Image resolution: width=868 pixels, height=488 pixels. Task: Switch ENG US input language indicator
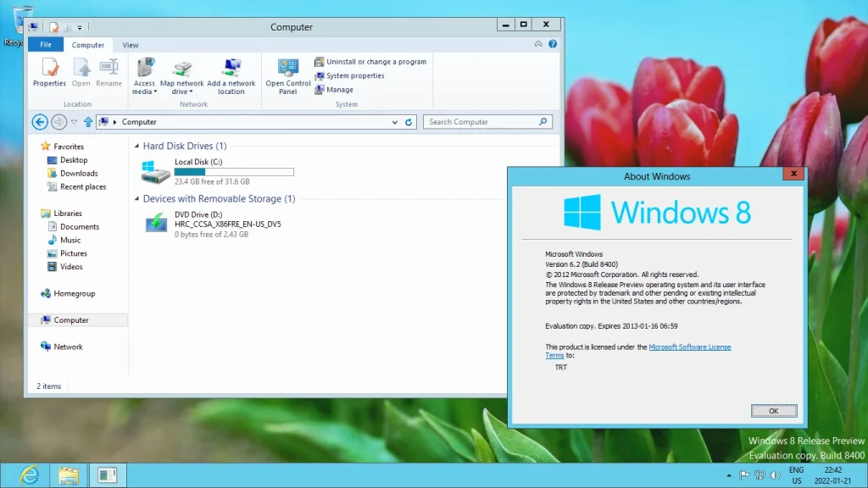point(797,475)
